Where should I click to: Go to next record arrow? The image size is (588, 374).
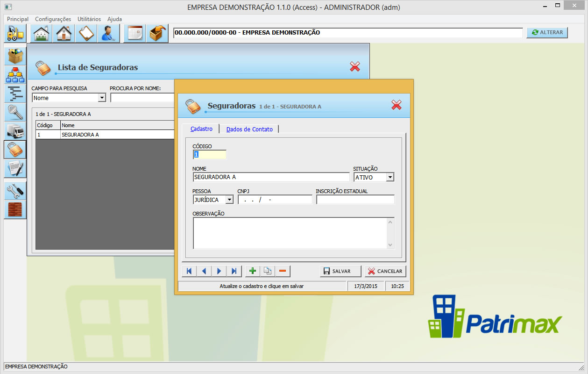point(219,271)
